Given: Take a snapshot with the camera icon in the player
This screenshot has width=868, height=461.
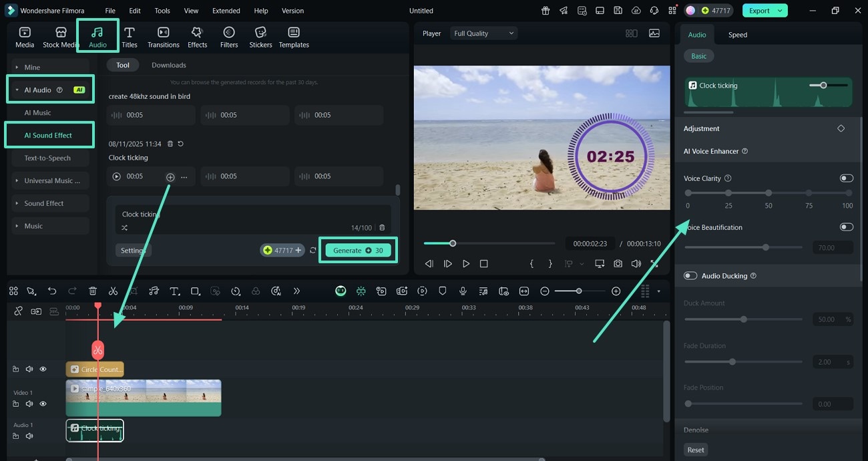Looking at the screenshot, I should (x=618, y=264).
